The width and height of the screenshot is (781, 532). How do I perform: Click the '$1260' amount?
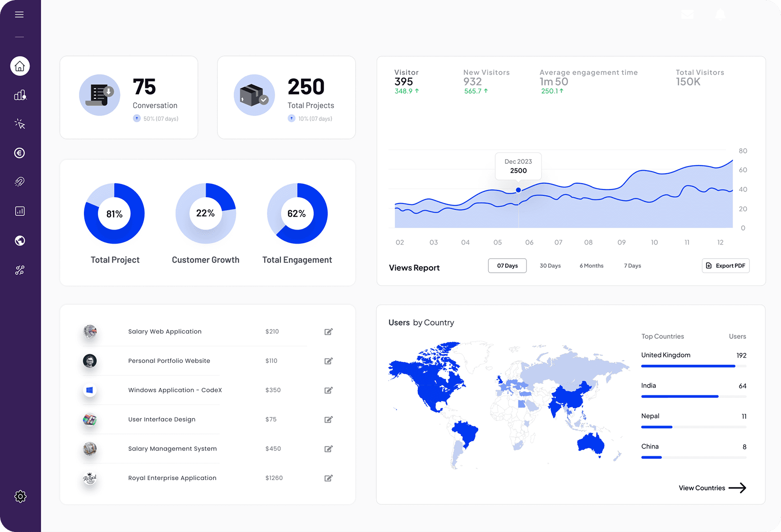[x=274, y=478]
